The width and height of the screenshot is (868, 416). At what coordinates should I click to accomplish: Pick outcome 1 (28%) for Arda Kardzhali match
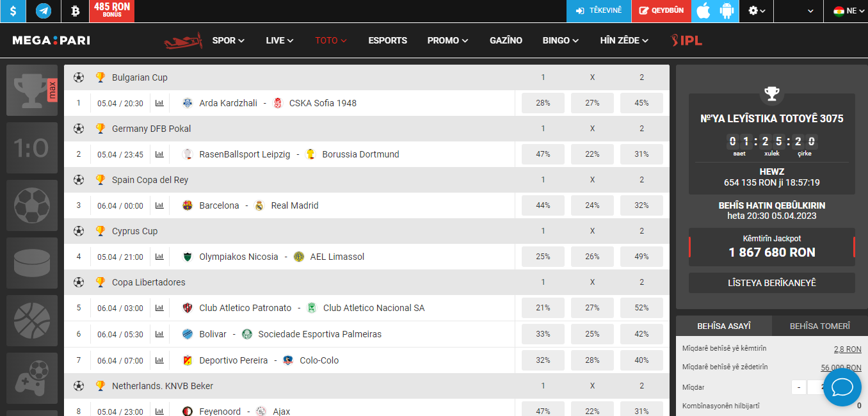pos(543,103)
